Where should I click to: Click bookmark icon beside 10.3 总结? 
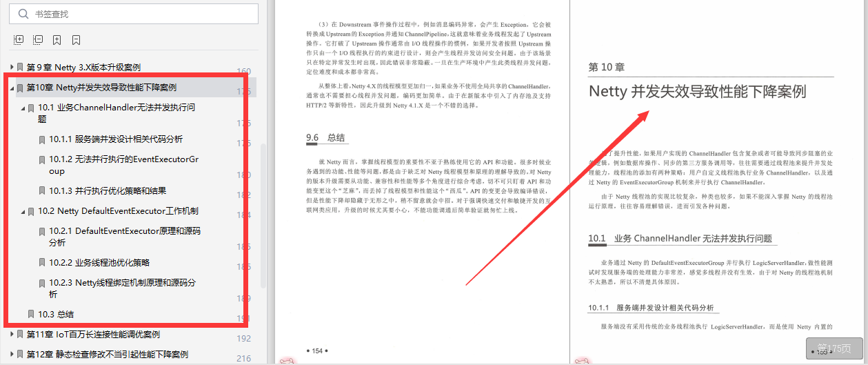click(31, 315)
